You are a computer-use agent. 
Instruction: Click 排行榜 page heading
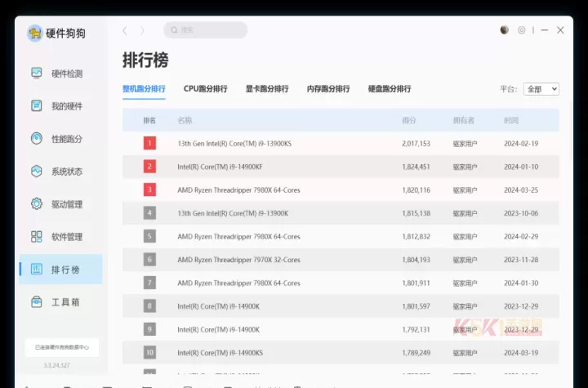pos(145,60)
